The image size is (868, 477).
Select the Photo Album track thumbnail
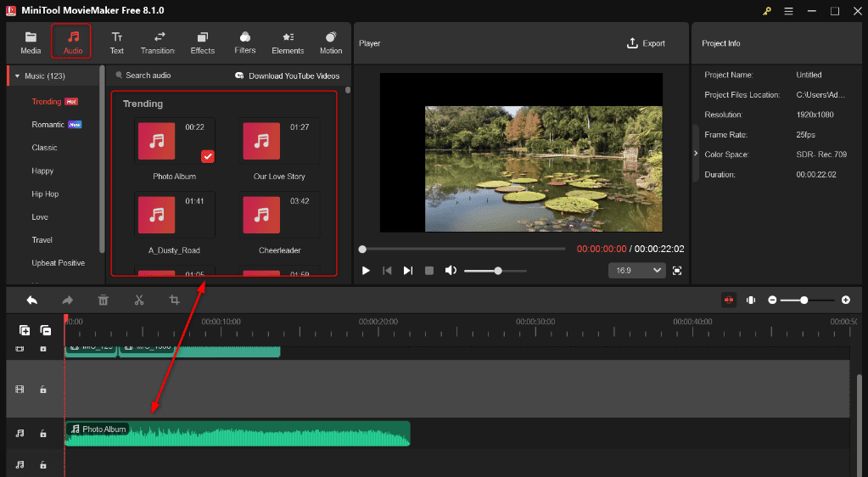[x=157, y=141]
